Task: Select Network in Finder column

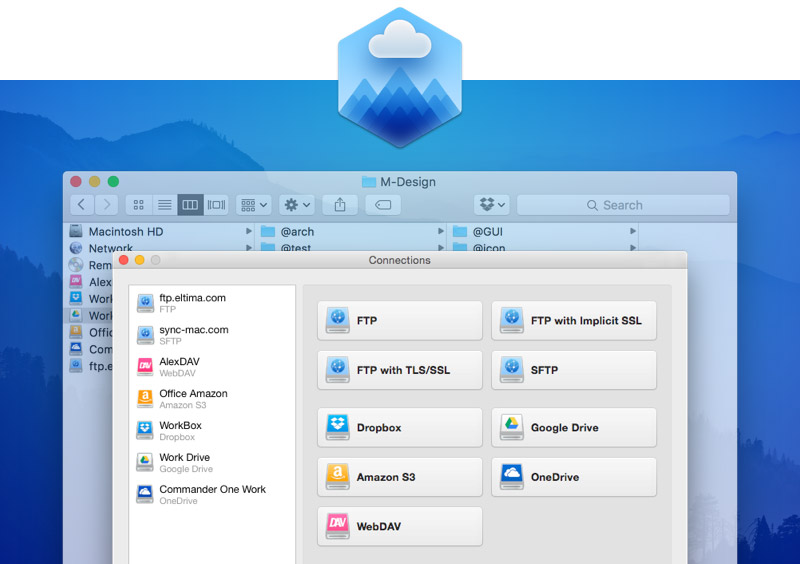Action: tap(161, 248)
